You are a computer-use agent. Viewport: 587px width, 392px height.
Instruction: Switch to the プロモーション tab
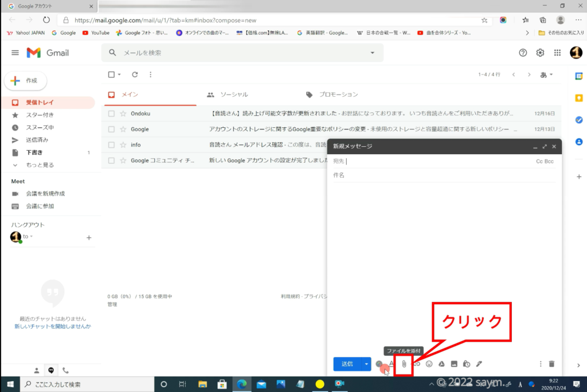tap(332, 95)
